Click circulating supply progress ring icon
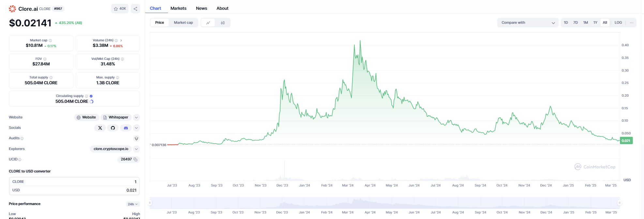644x219 pixels. click(91, 102)
